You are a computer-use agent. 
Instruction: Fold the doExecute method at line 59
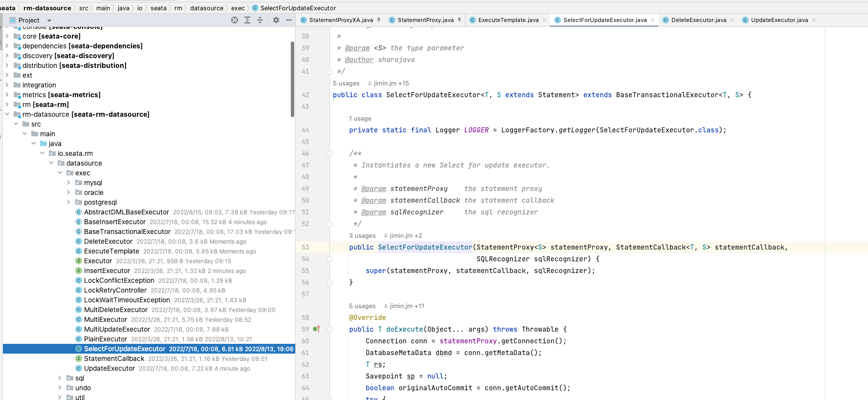click(329, 329)
